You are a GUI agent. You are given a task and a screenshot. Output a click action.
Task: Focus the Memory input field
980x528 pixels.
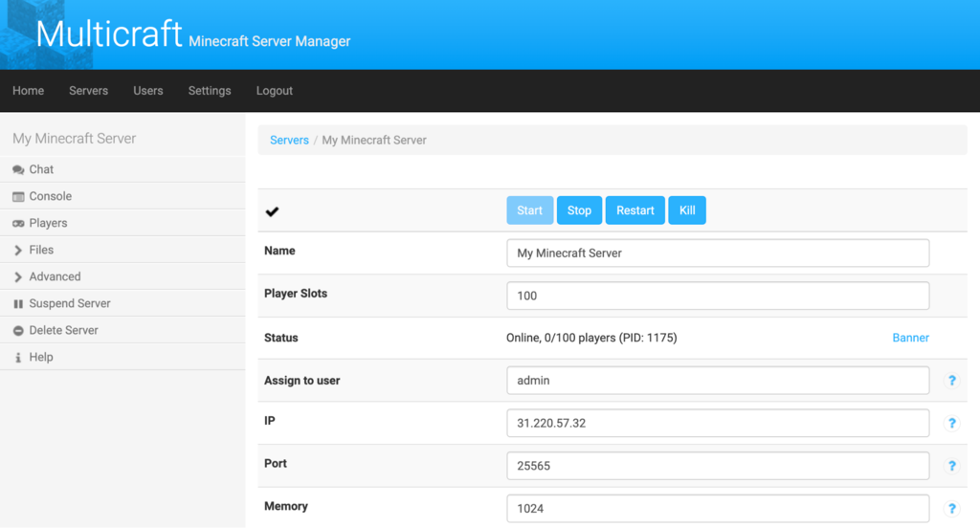(718, 509)
